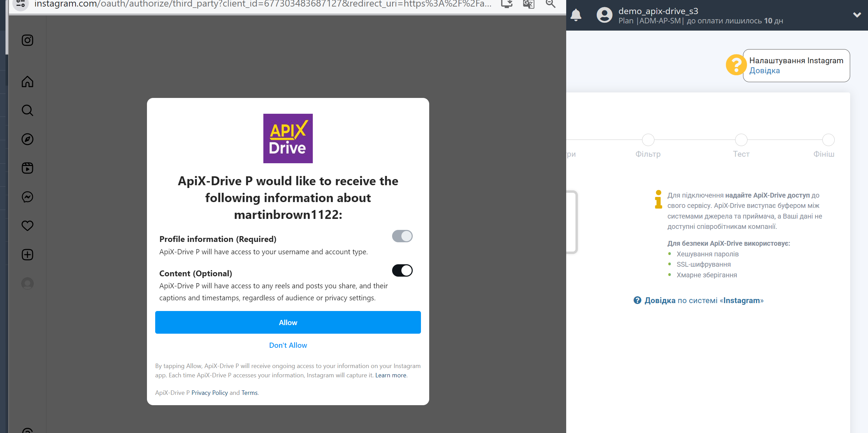Open Довідка по системі Instagram link
868x433 pixels.
704,300
